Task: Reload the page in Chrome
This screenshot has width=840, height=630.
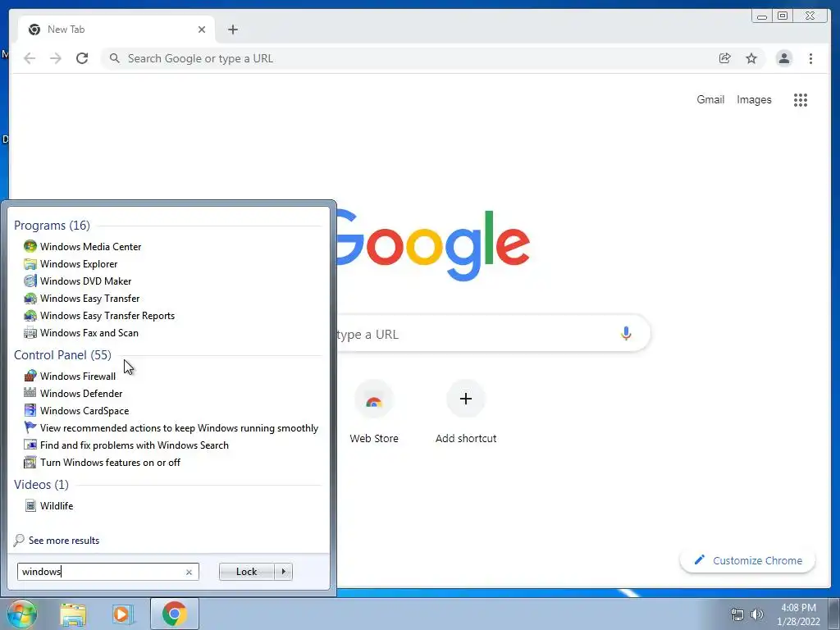Action: [x=82, y=58]
